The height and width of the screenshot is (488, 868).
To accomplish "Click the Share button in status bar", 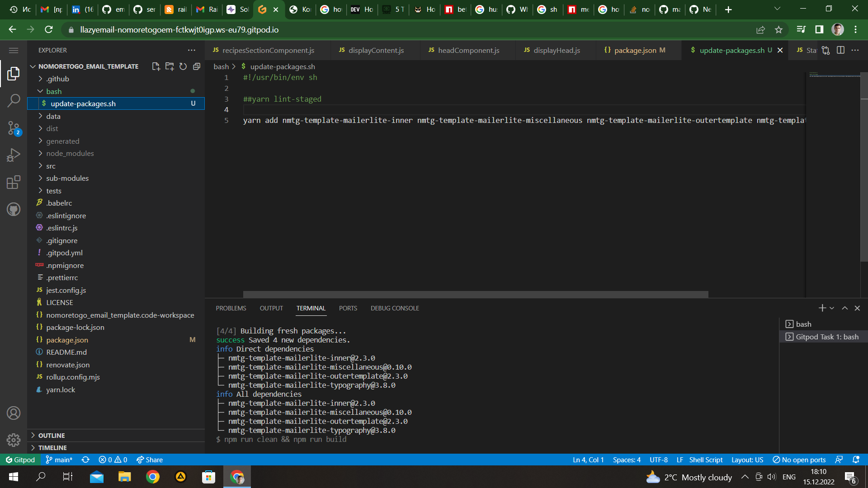I will pyautogui.click(x=150, y=460).
